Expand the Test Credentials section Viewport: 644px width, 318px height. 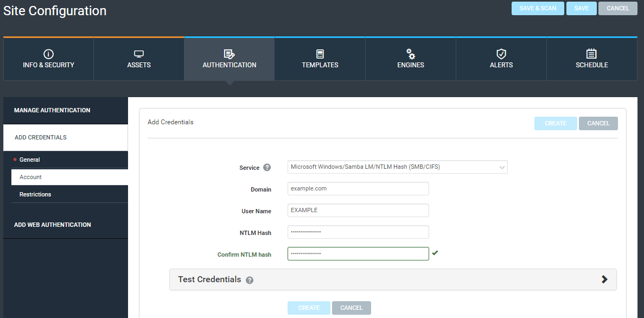pyautogui.click(x=604, y=279)
